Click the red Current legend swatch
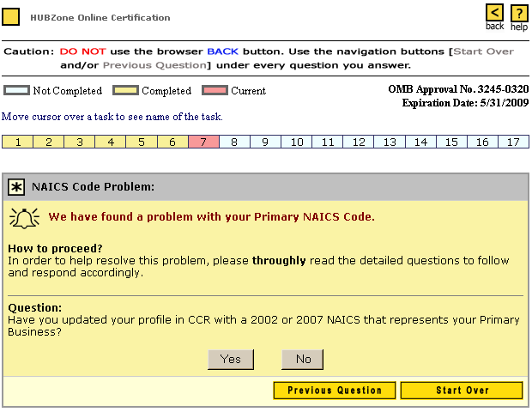 (215, 90)
